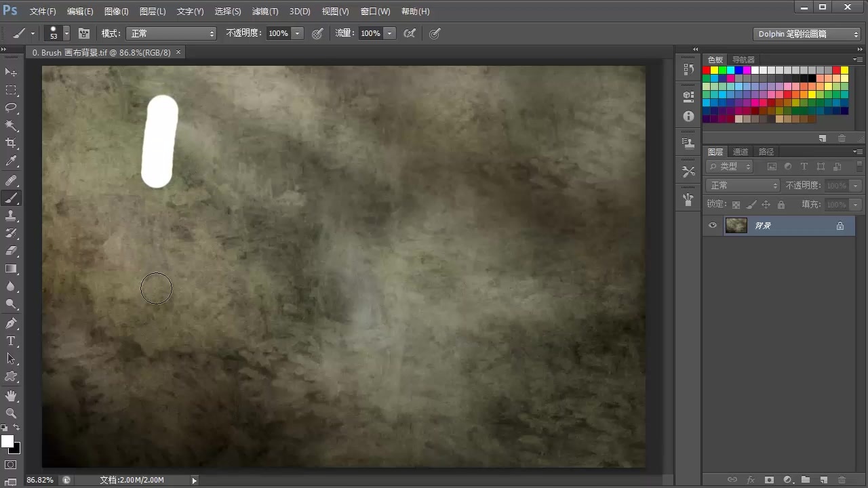The height and width of the screenshot is (488, 868).
Task: Toggle pressure for size button
Action: click(435, 33)
